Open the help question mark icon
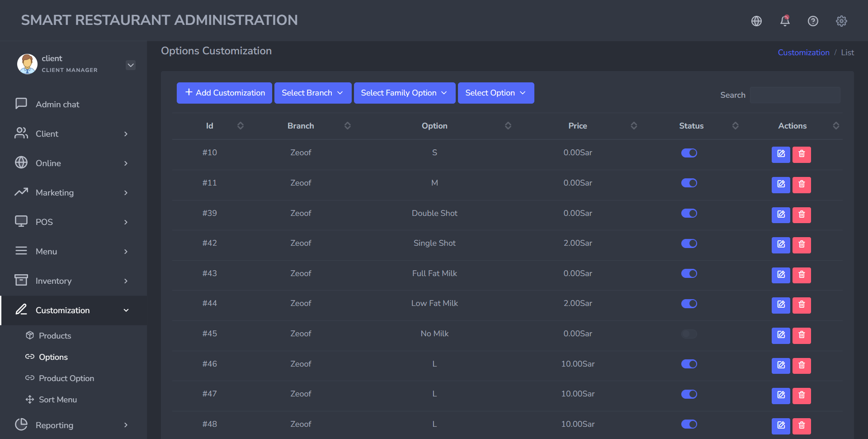This screenshot has height=439, width=868. tap(813, 21)
